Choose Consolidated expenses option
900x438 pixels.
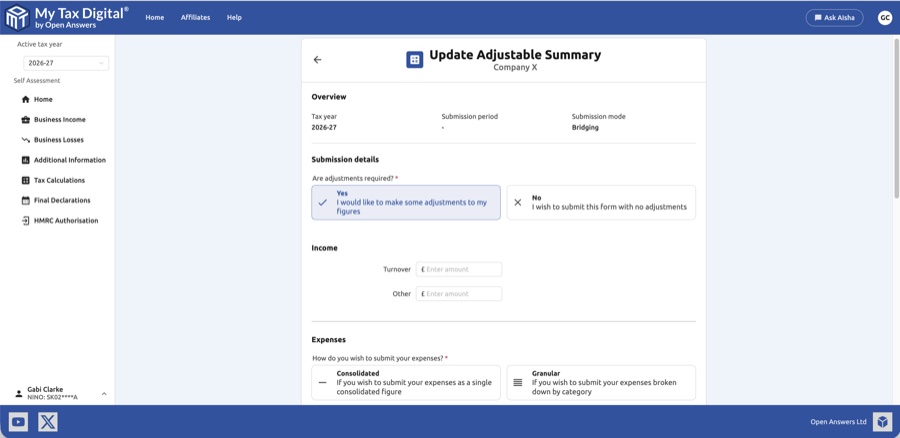click(x=406, y=382)
